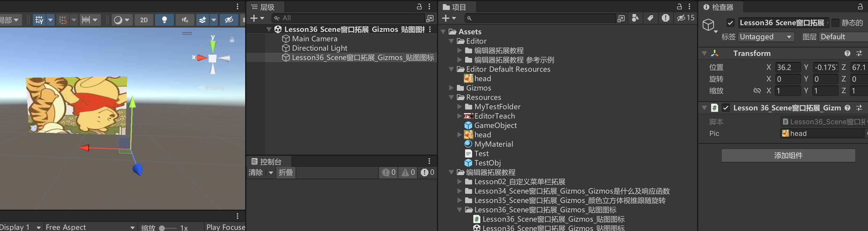Screen dimensions: 868x231
Task: Open Transform component help icon
Action: [847, 54]
